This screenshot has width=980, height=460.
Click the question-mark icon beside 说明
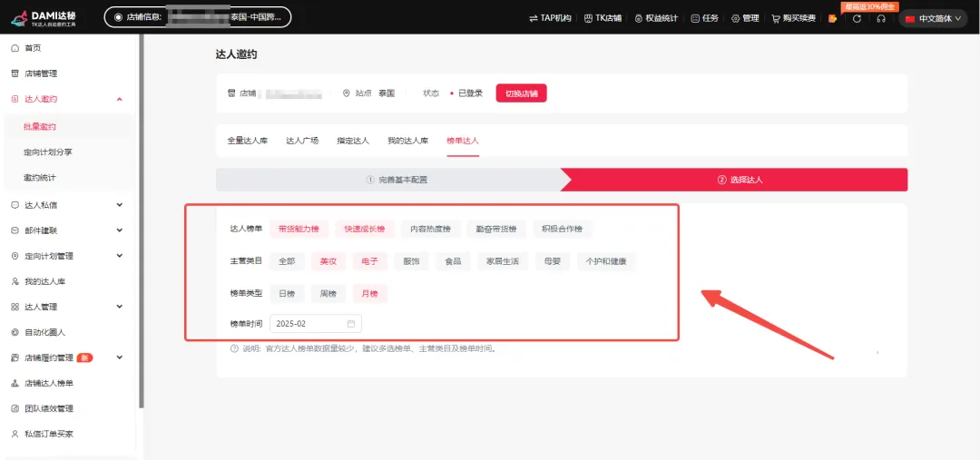(234, 348)
